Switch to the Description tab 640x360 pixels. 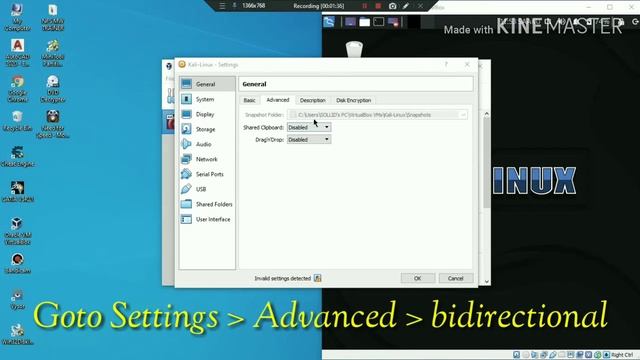313,100
